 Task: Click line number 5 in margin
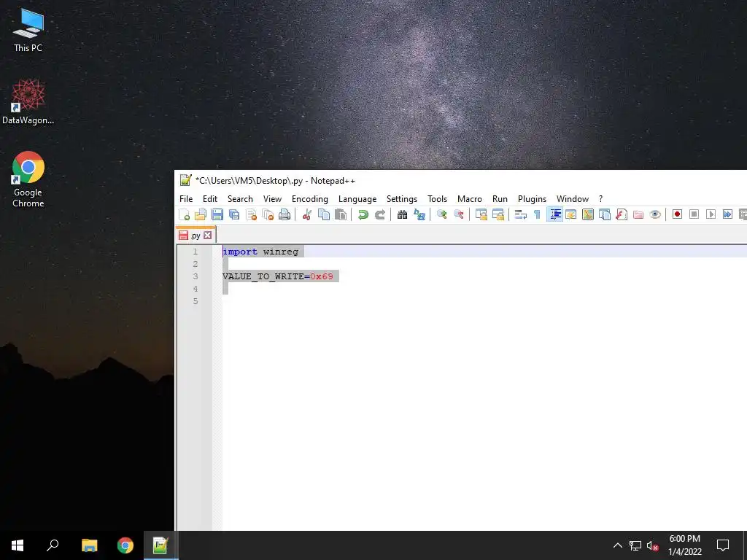pyautogui.click(x=196, y=301)
